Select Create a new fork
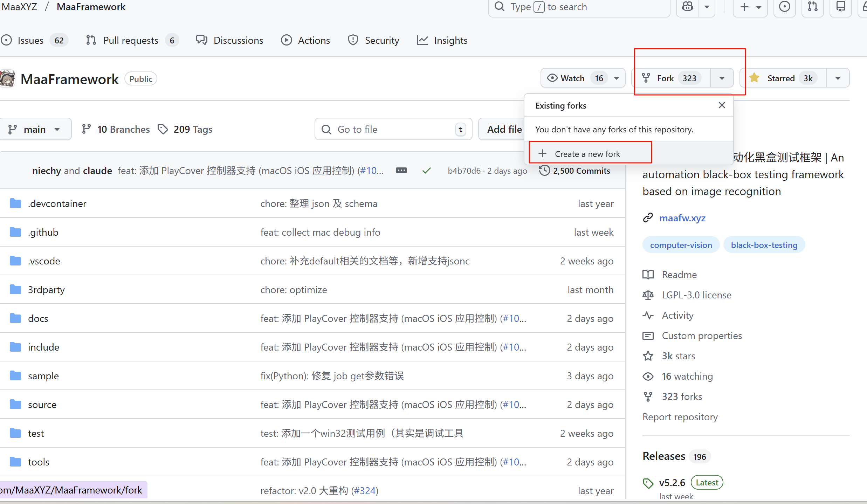Viewport: 867px width, 504px height. coord(629,154)
